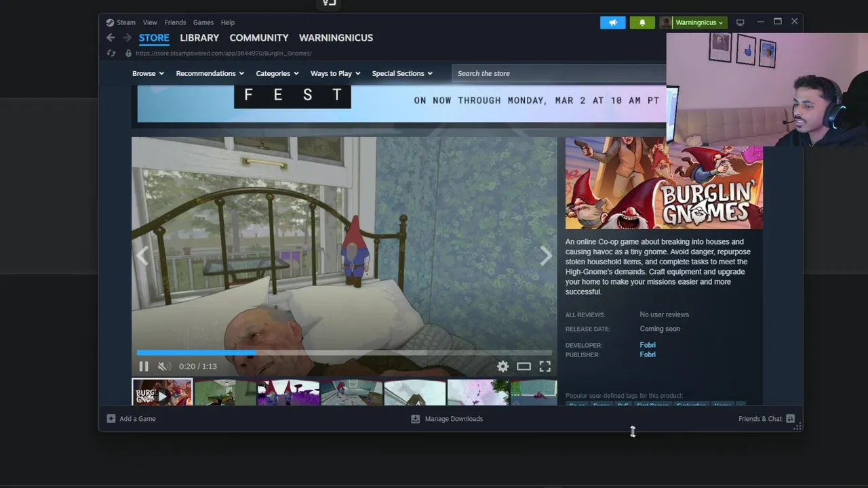Unmute the trailer audio

pyautogui.click(x=163, y=367)
